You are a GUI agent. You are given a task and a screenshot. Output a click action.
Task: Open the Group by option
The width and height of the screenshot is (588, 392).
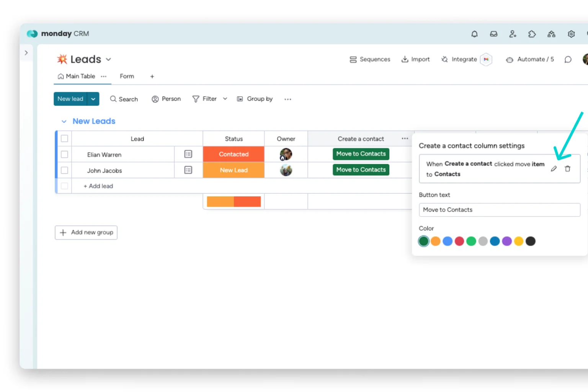tap(255, 99)
